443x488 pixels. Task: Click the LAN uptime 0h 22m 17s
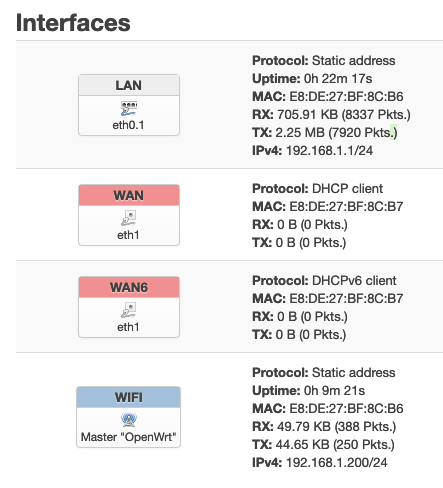coord(338,79)
